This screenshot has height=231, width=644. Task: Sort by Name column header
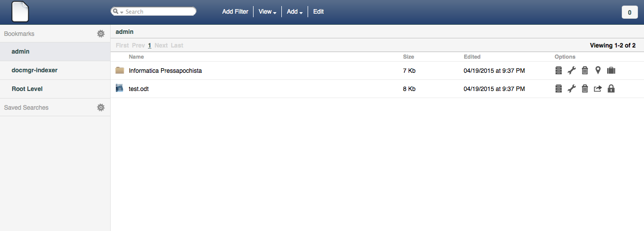click(x=136, y=57)
